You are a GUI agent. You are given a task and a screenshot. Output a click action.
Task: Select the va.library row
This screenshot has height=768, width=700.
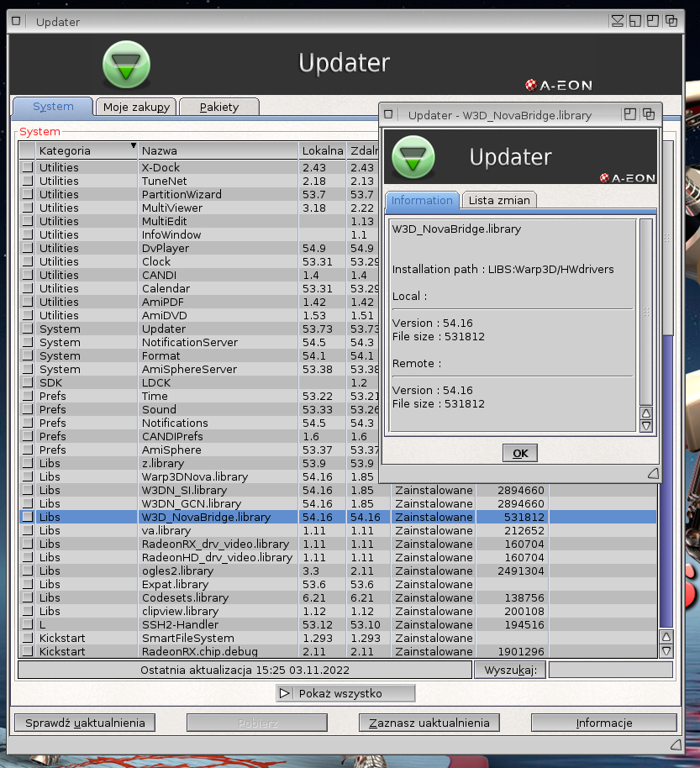338,530
